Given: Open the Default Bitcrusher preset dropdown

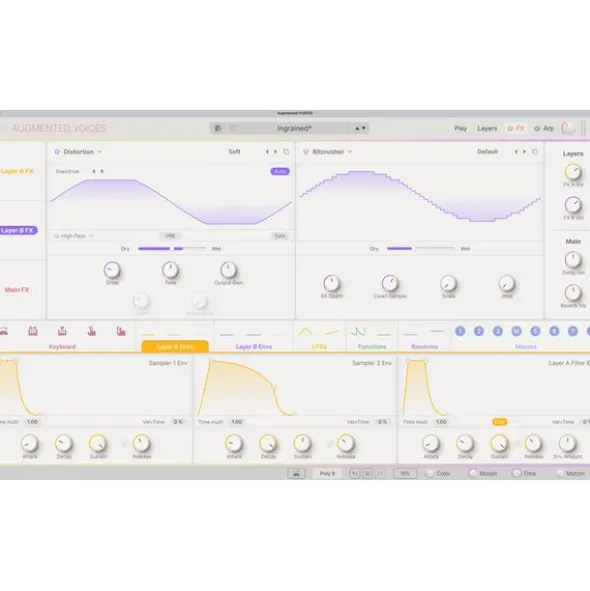Looking at the screenshot, I should click(x=487, y=152).
